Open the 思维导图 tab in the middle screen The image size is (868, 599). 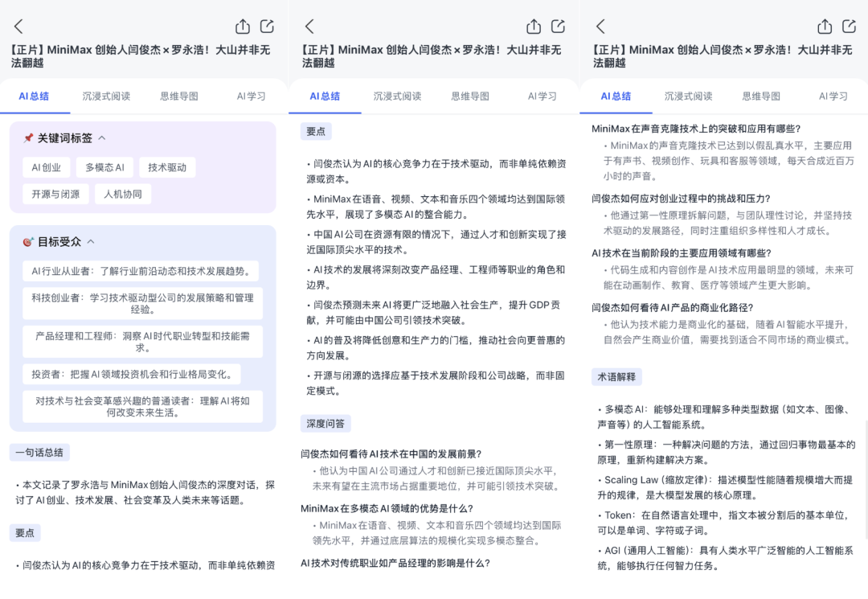click(x=470, y=96)
